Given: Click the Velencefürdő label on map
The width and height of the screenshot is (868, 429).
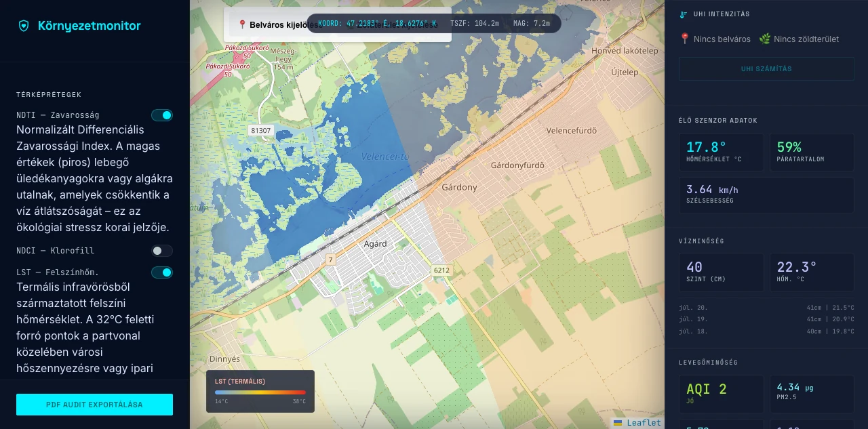Looking at the screenshot, I should pyautogui.click(x=572, y=131).
